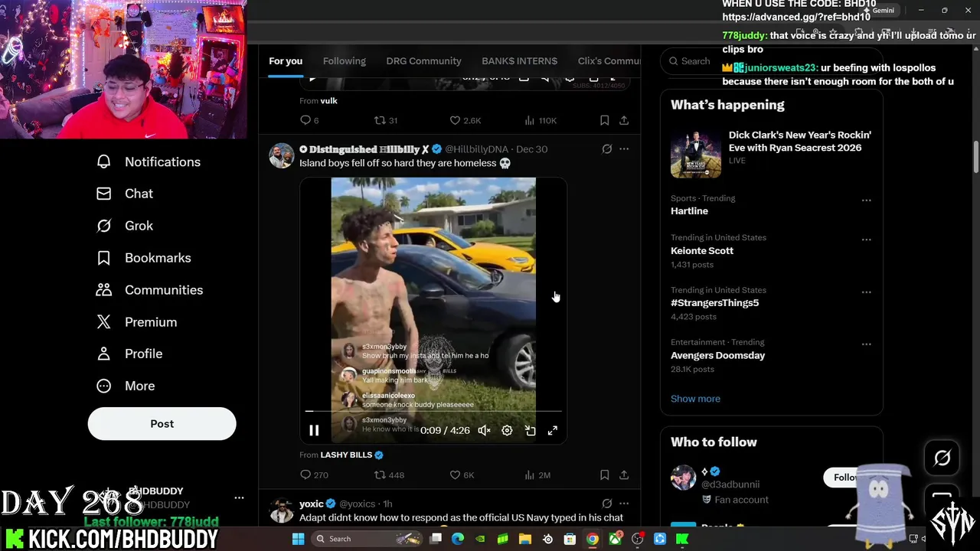The height and width of the screenshot is (551, 980).
Task: Like the Hillbilly post with 6K likes
Action: point(462,475)
